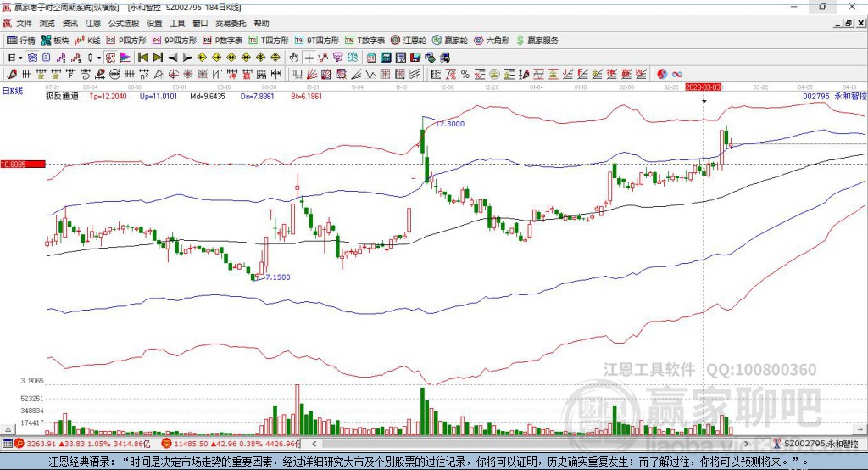
Task: Click the red floppy disk save icon
Action: 415,58
